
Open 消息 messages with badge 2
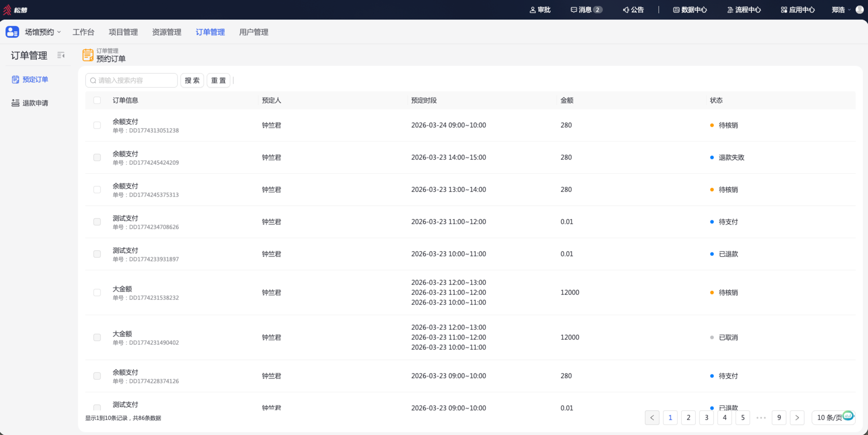pos(586,10)
